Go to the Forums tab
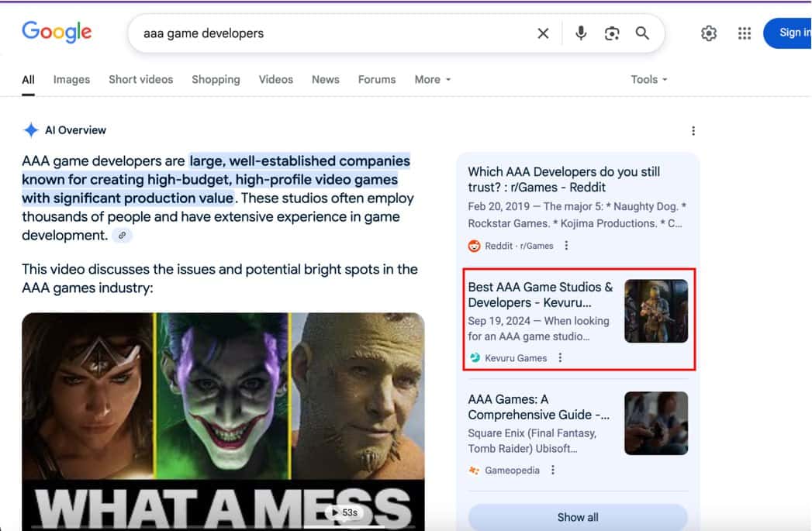This screenshot has height=531, width=812. tap(377, 80)
